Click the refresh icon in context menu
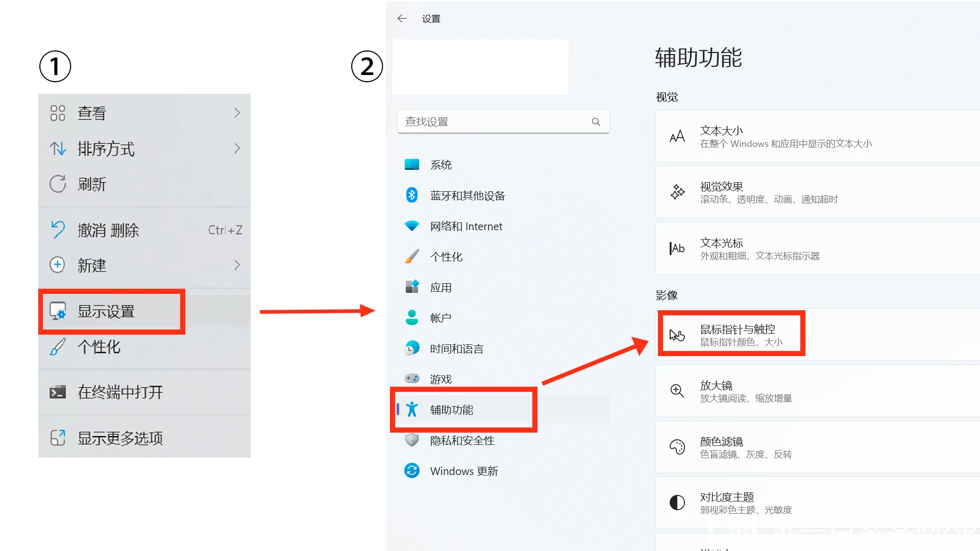 (x=58, y=184)
